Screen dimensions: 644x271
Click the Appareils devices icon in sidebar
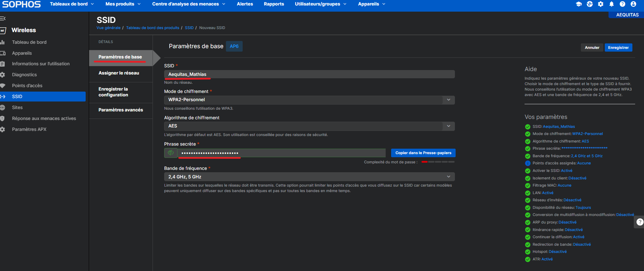click(x=3, y=53)
